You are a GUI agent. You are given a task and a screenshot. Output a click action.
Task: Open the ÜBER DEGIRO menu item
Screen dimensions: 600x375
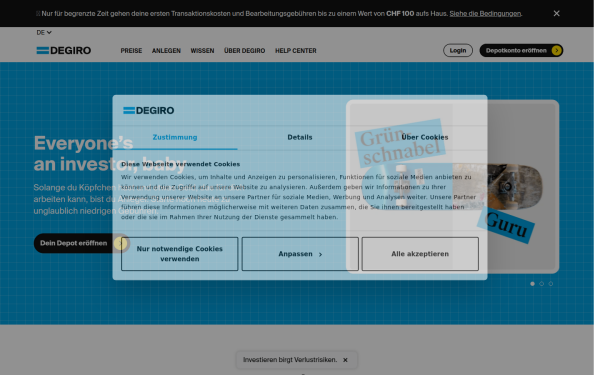[245, 51]
